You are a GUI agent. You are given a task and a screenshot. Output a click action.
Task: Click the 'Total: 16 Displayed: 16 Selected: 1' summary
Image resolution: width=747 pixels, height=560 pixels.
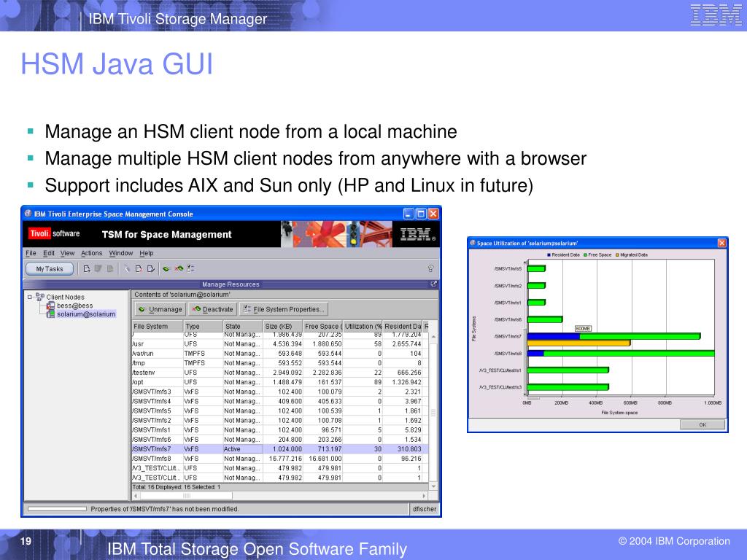[177, 487]
